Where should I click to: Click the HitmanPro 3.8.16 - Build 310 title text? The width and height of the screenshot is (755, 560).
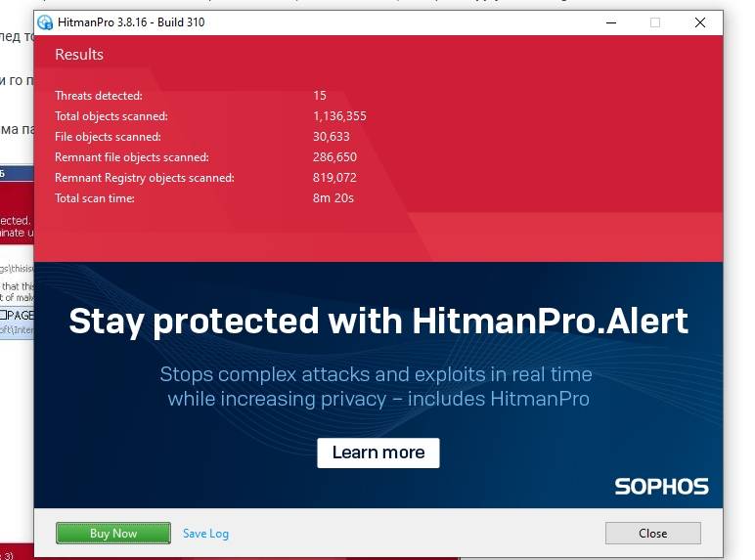point(131,22)
